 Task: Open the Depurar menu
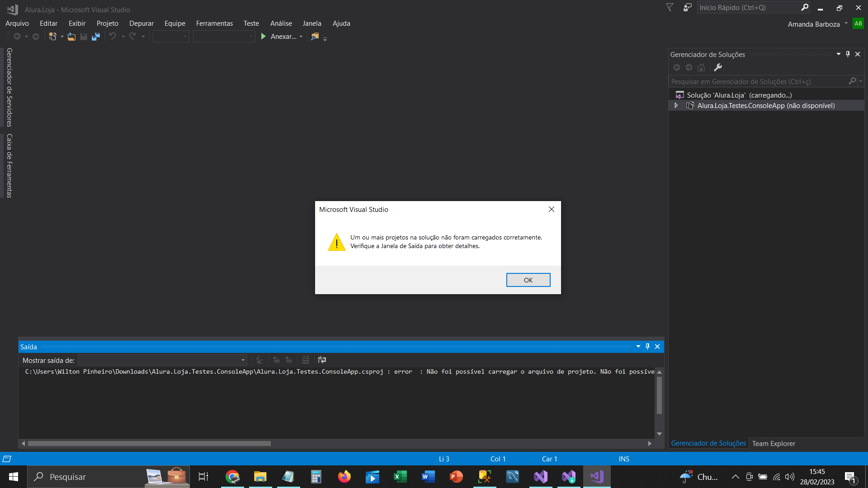[142, 23]
